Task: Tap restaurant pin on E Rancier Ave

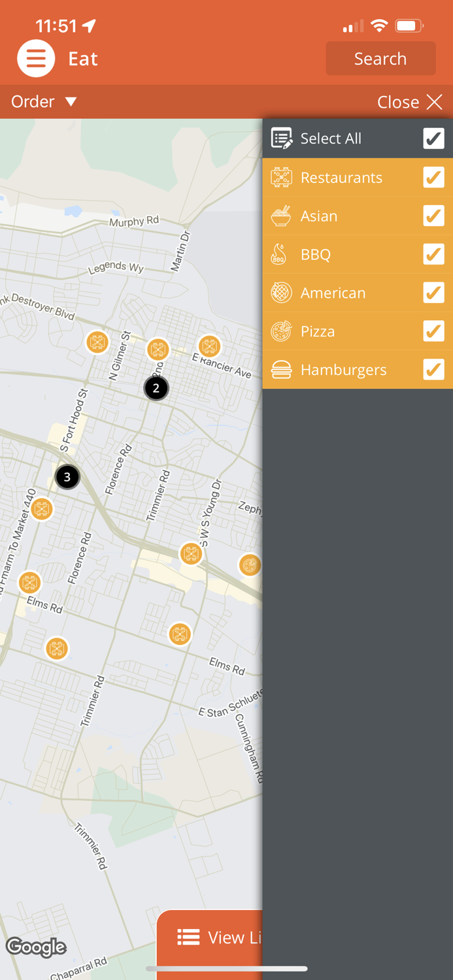Action: click(209, 346)
